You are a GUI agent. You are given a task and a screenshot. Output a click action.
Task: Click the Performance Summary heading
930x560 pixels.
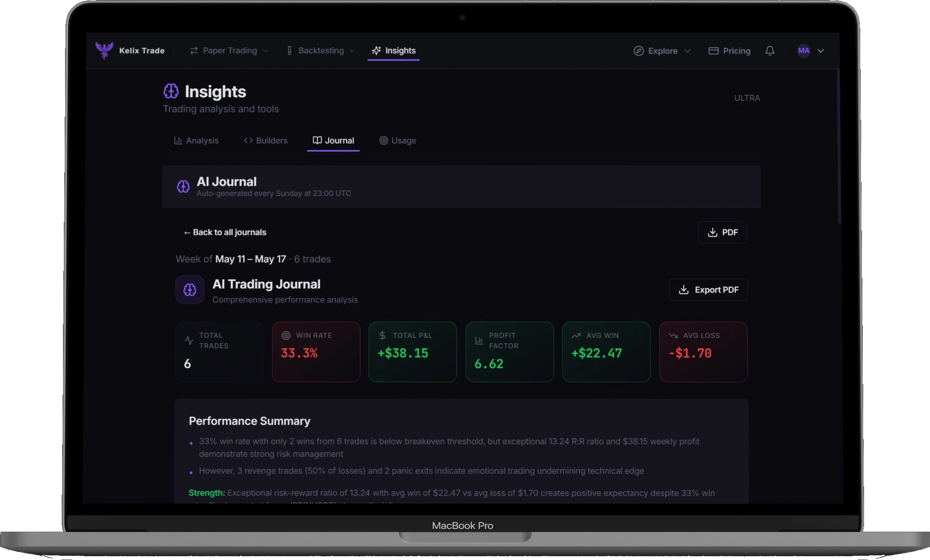pyautogui.click(x=249, y=421)
